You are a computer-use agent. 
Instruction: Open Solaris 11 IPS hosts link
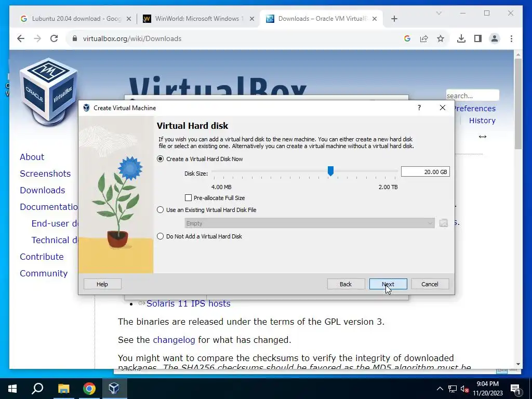tap(188, 303)
